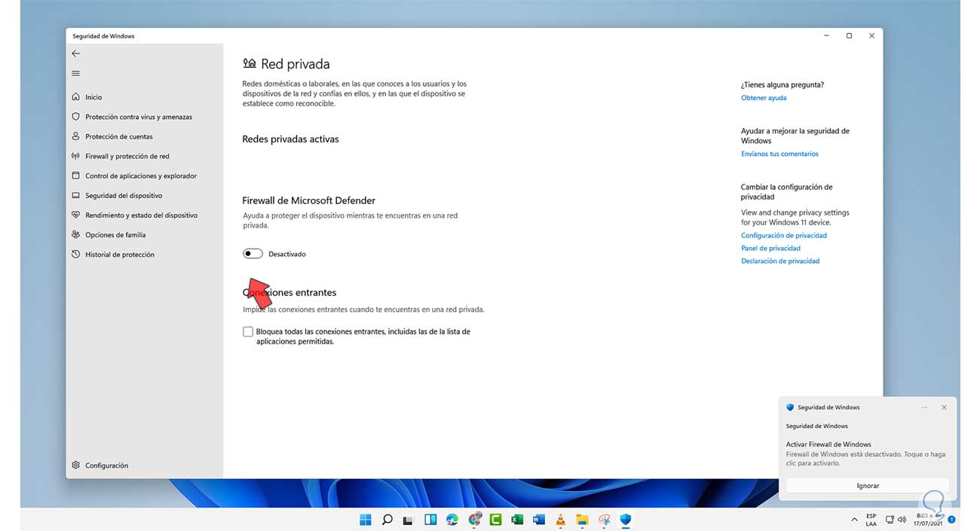This screenshot has height=531, width=980.
Task: Launch Word from the taskbar
Action: pos(539,520)
